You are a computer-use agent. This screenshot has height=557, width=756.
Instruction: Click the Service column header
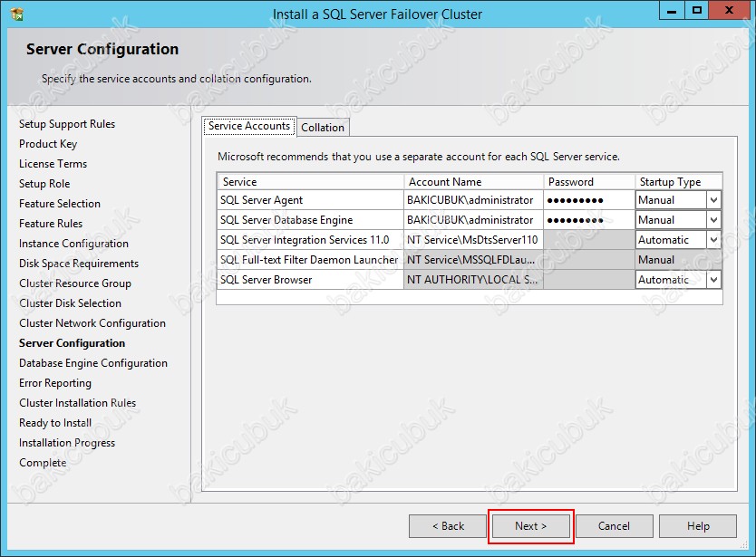311,182
